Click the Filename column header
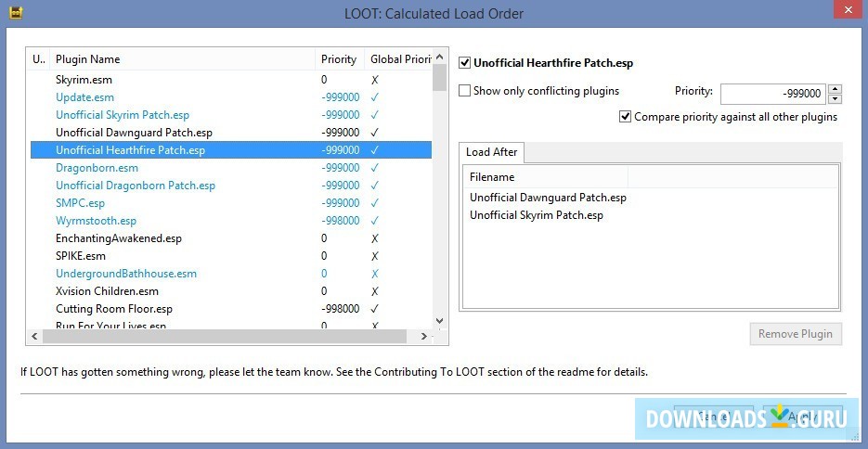The width and height of the screenshot is (868, 449). click(x=546, y=177)
